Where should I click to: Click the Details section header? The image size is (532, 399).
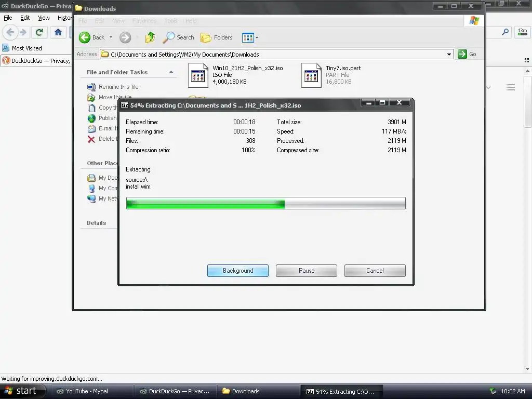click(96, 223)
